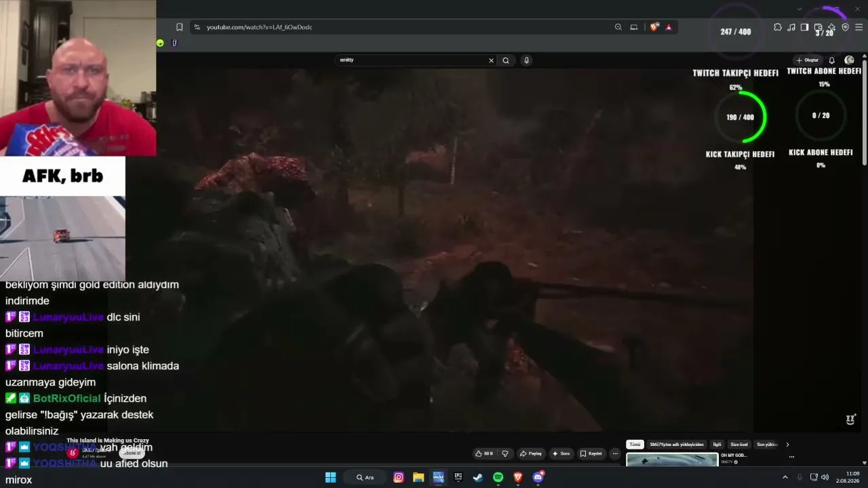Click the Brave VPN shield icon
This screenshot has height=488, width=868.
(845, 27)
